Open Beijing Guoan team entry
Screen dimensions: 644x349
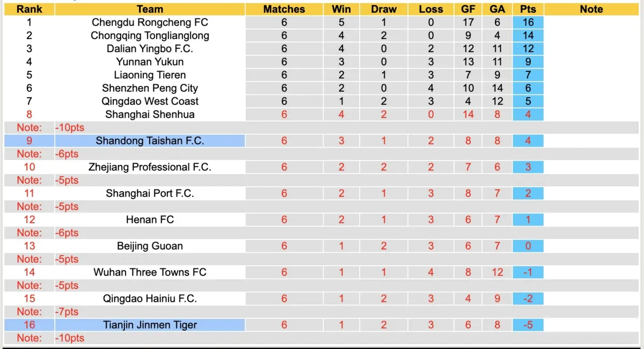150,246
